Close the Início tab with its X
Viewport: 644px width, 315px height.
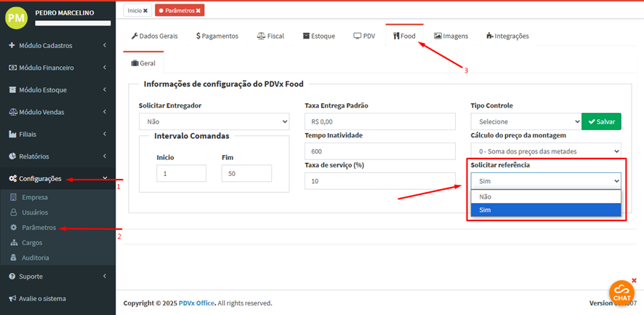tap(145, 10)
